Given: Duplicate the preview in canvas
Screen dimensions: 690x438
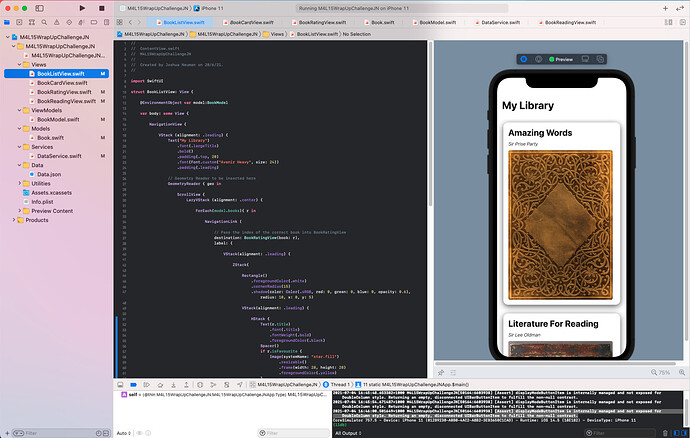Looking at the screenshot, I should [600, 59].
